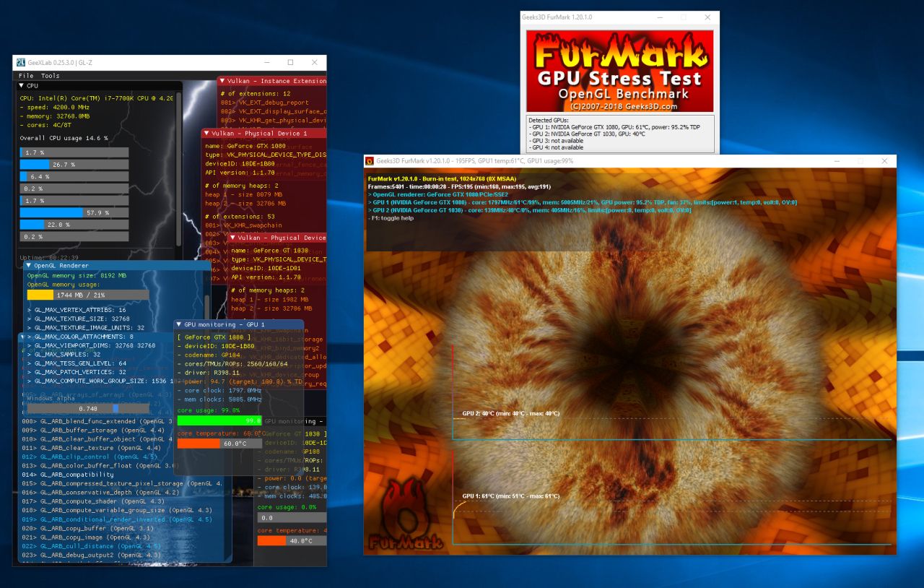
Task: Collapse the Vulkan - Physical Device 1 panel
Action: point(206,133)
